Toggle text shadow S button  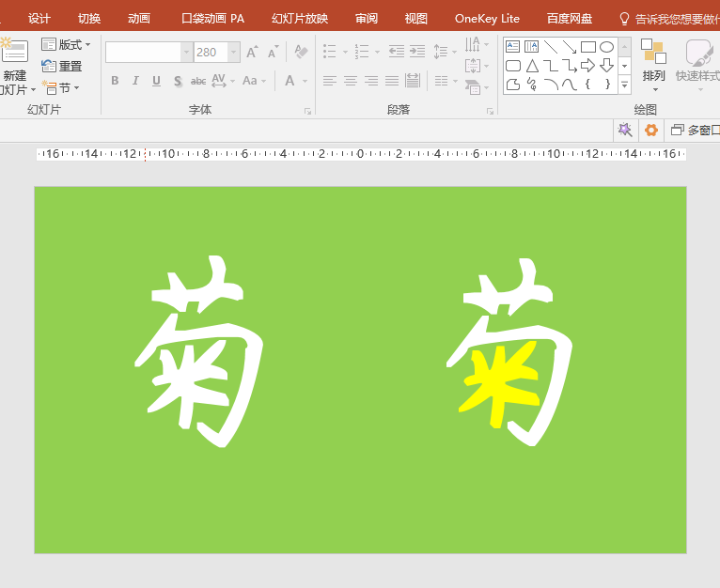pyautogui.click(x=178, y=81)
